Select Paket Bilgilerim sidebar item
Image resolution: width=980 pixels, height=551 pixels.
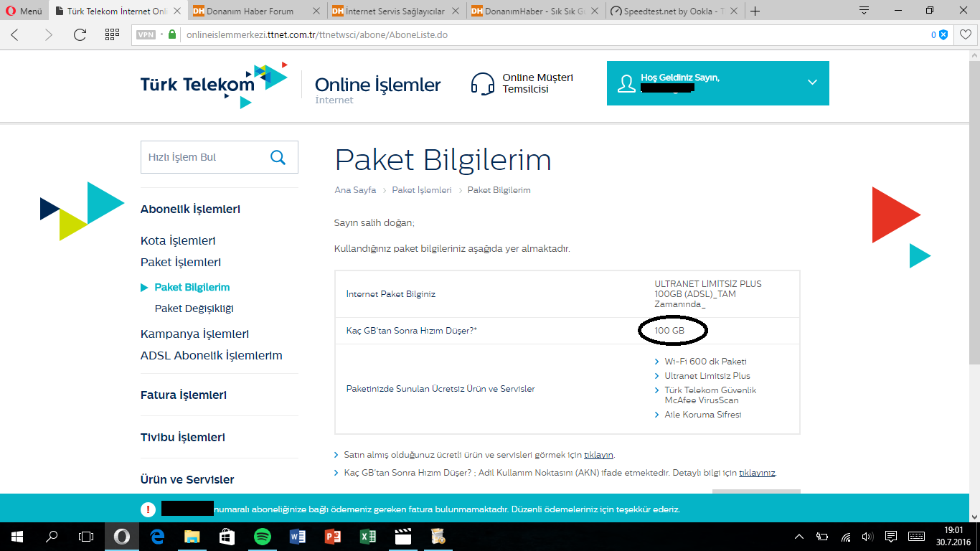[192, 287]
